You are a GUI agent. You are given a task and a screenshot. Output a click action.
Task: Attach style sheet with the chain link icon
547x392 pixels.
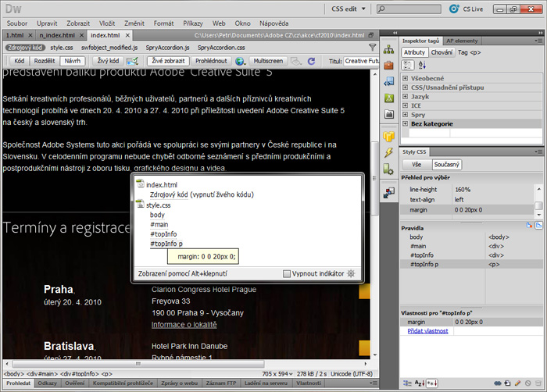coord(498,383)
